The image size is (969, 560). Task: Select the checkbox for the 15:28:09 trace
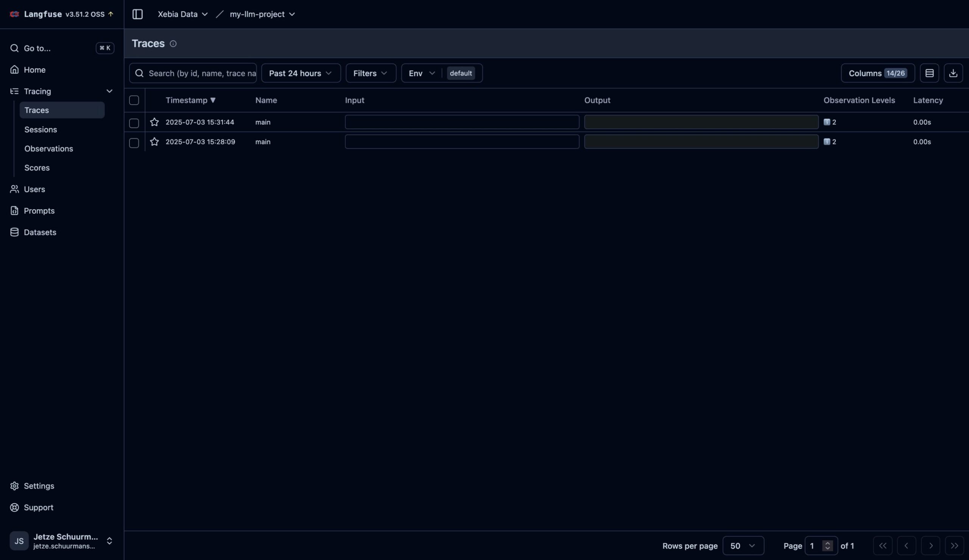[x=134, y=143]
